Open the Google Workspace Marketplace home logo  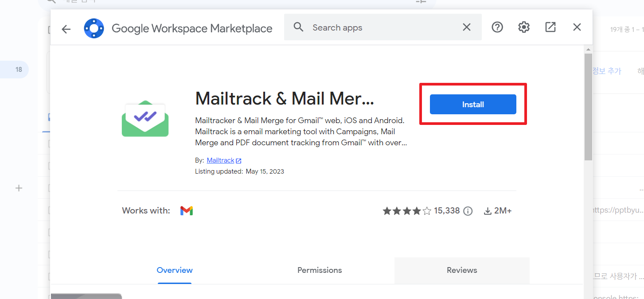(94, 27)
